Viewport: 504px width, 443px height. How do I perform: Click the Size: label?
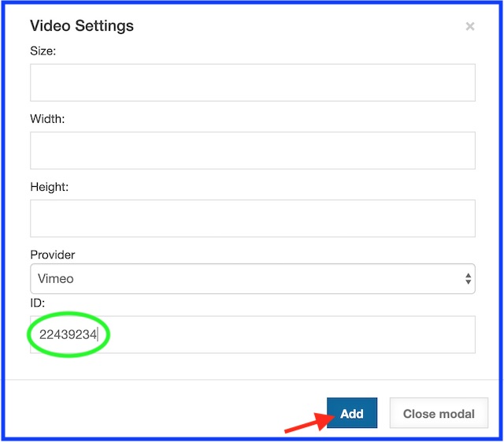coord(43,51)
